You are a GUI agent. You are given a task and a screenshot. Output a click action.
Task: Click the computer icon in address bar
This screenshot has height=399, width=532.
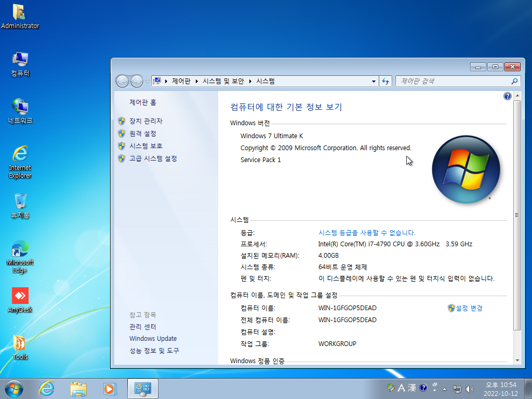click(x=157, y=81)
